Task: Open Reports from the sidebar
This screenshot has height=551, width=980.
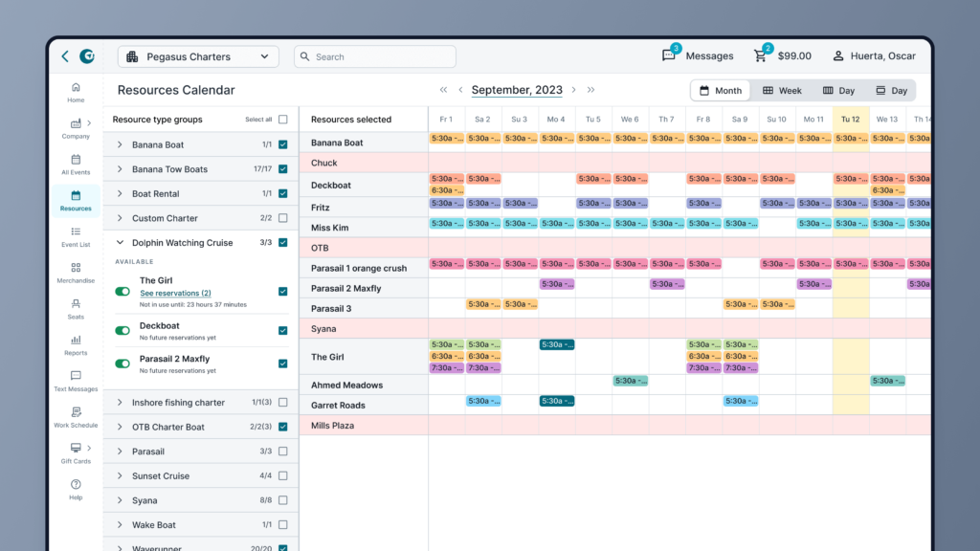Action: 75,345
